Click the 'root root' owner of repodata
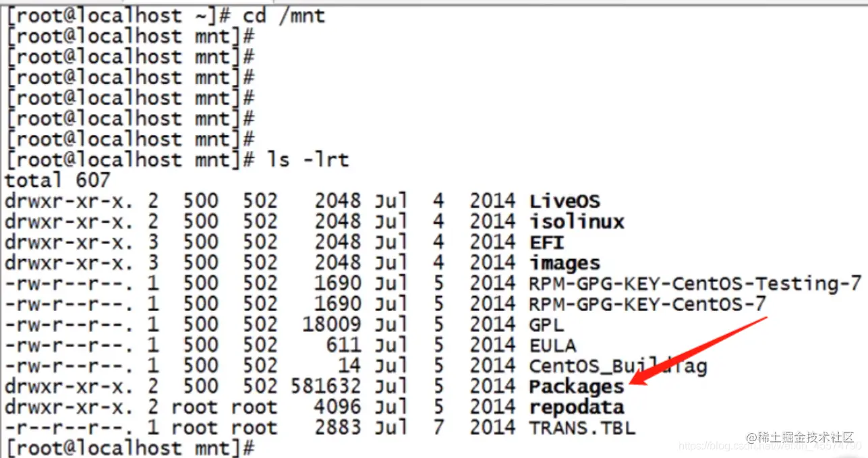Viewport: 868px width, 458px height. (225, 407)
